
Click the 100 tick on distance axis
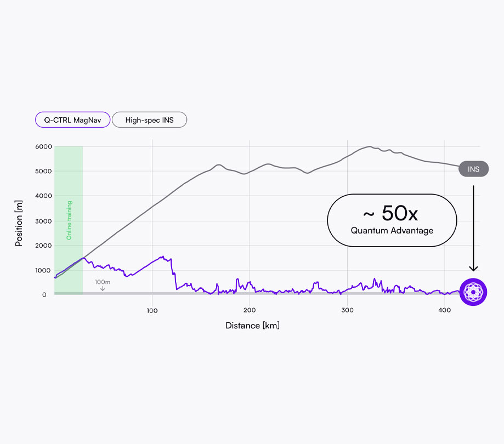(x=152, y=310)
